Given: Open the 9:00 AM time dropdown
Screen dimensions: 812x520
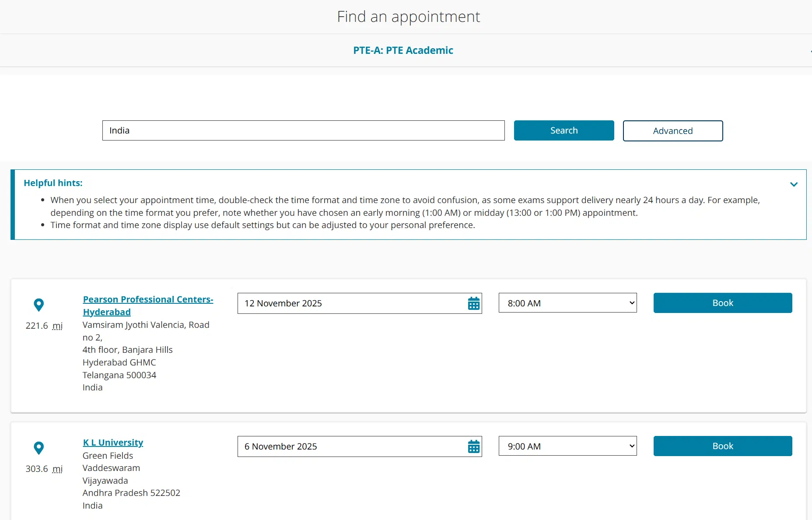Looking at the screenshot, I should pyautogui.click(x=567, y=446).
